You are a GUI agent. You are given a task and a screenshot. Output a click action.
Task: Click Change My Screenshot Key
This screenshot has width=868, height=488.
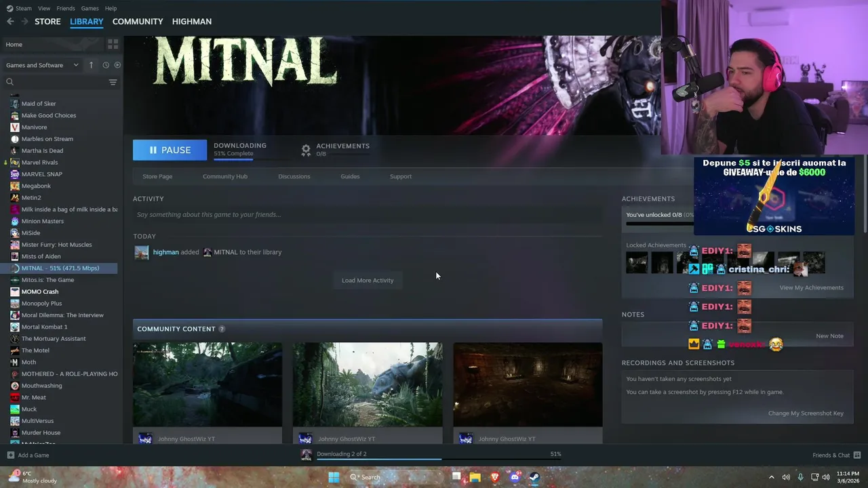coord(806,413)
